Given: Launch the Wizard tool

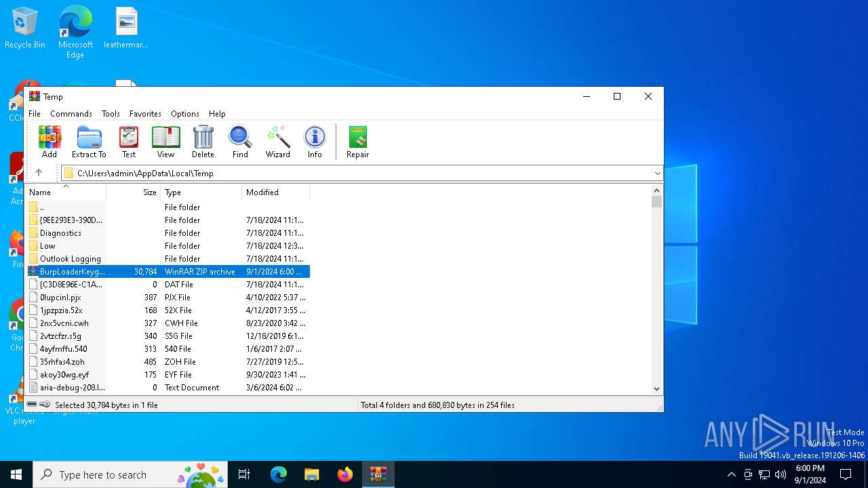Looking at the screenshot, I should pos(277,142).
